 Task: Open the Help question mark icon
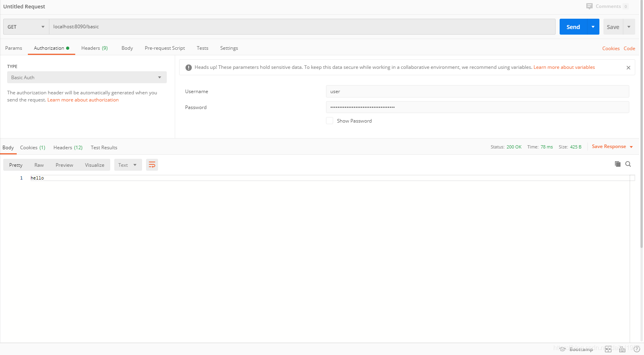click(x=637, y=349)
